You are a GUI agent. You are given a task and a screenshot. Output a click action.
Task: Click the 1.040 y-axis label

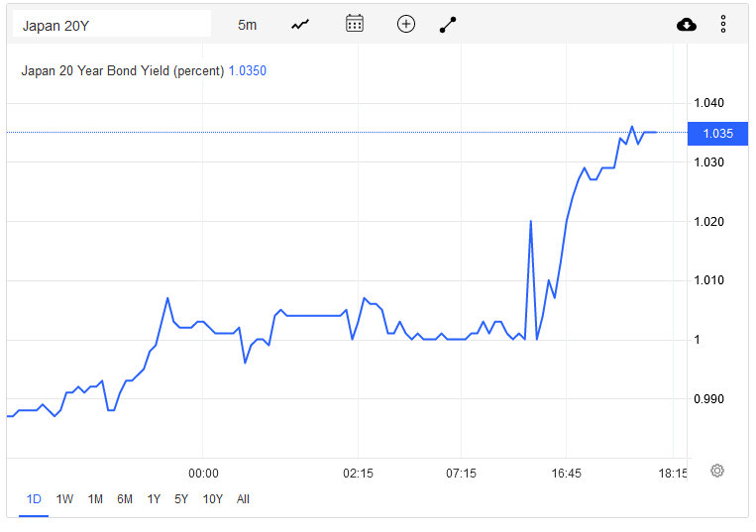pyautogui.click(x=708, y=103)
